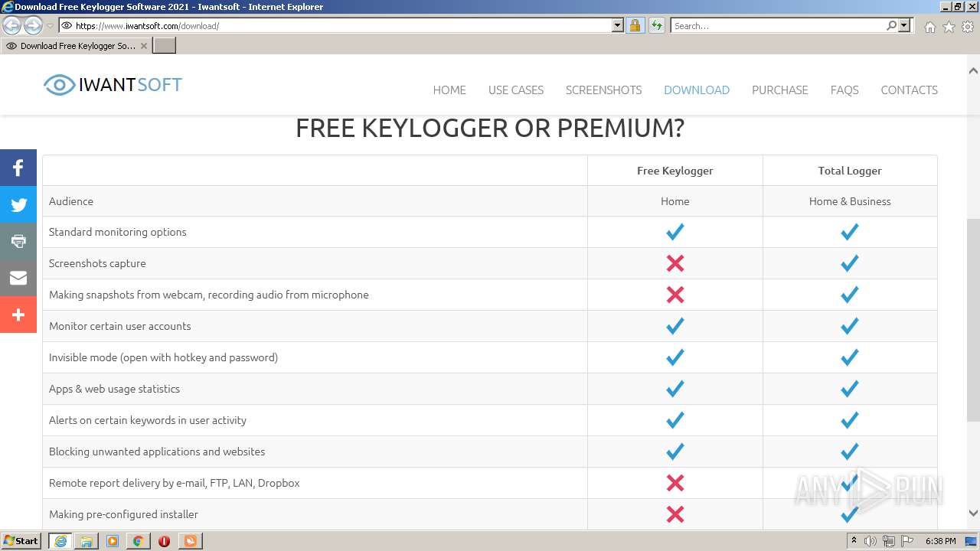The image size is (980, 551).
Task: Share page via Twitter sidebar icon
Action: pos(18,204)
